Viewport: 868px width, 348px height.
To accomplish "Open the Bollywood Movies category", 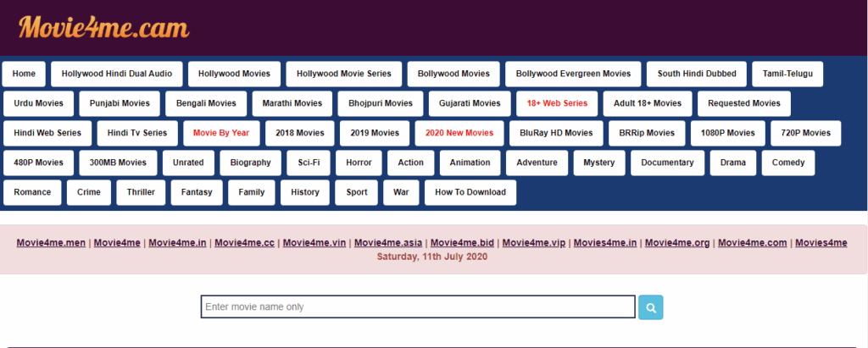I will tap(452, 74).
